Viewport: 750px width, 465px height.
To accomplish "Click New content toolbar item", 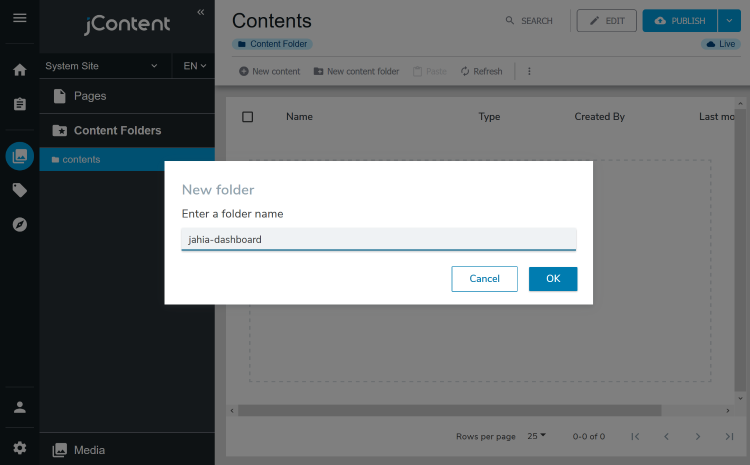I will tap(269, 71).
